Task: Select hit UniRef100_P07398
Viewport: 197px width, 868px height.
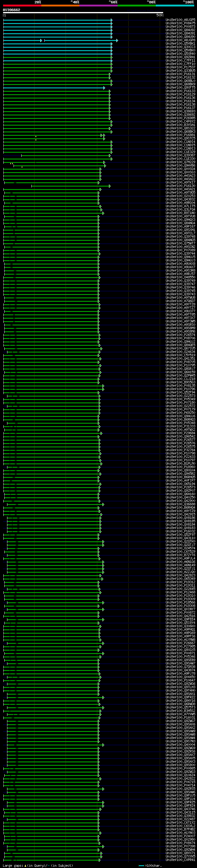Action: point(180,846)
